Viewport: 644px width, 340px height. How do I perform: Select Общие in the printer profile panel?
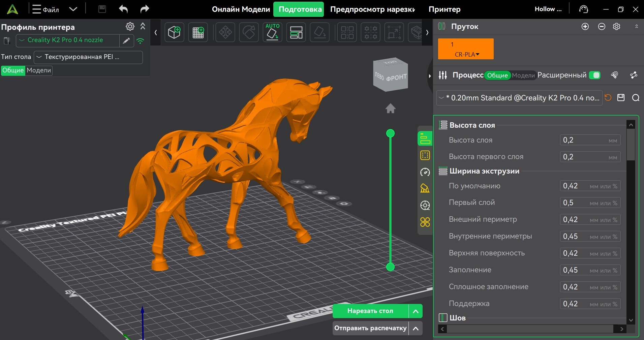tap(13, 70)
